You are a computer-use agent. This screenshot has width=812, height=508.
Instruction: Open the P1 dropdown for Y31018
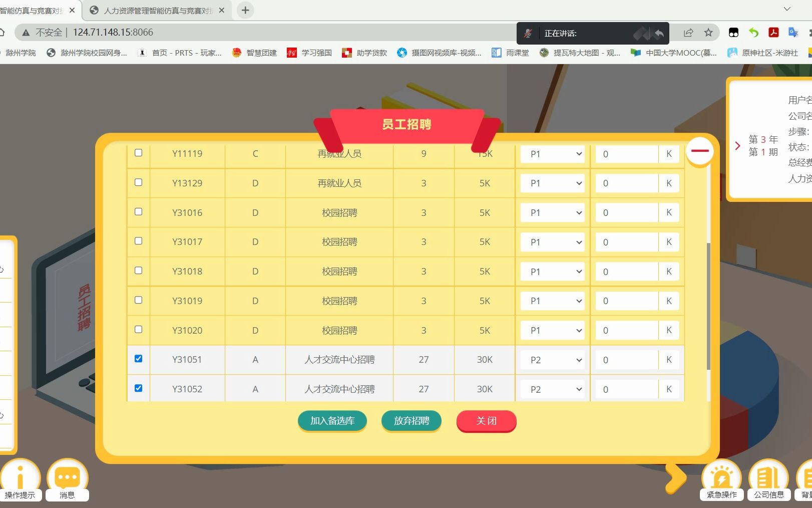click(553, 272)
